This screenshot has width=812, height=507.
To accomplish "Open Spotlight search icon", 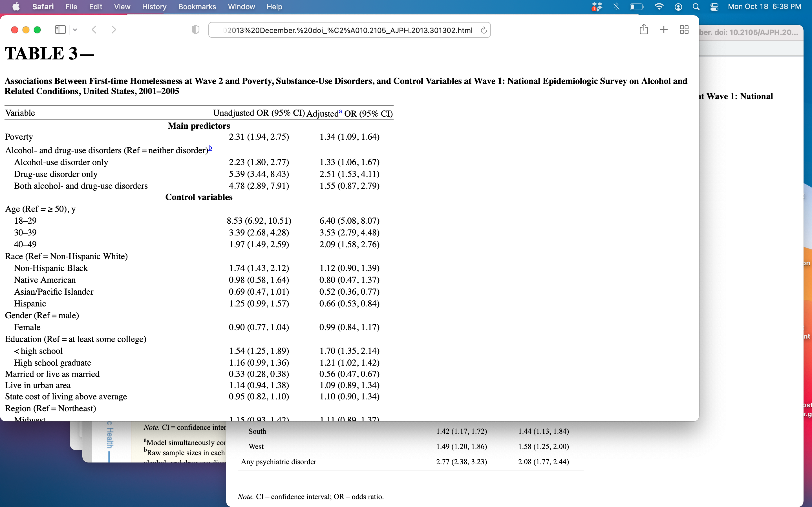I will (x=696, y=7).
